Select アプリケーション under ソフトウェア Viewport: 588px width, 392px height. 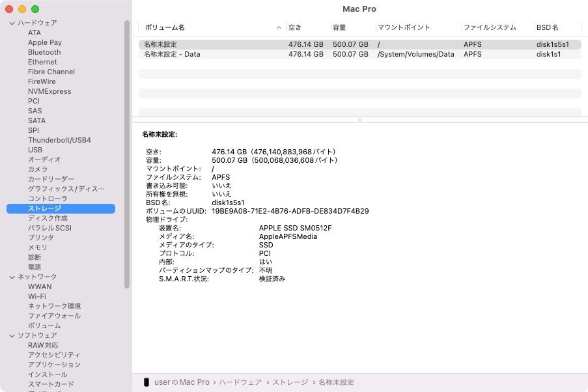(54, 365)
